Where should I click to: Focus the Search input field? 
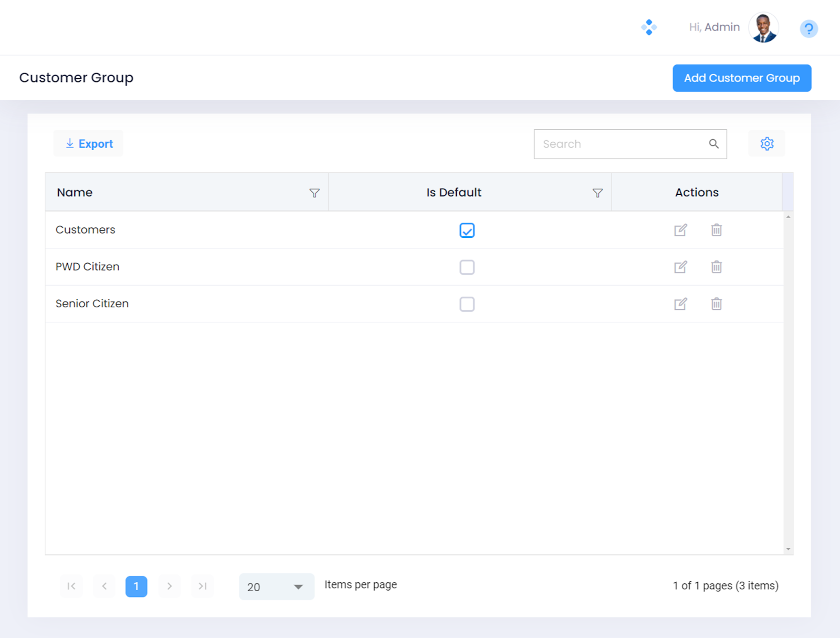point(619,144)
